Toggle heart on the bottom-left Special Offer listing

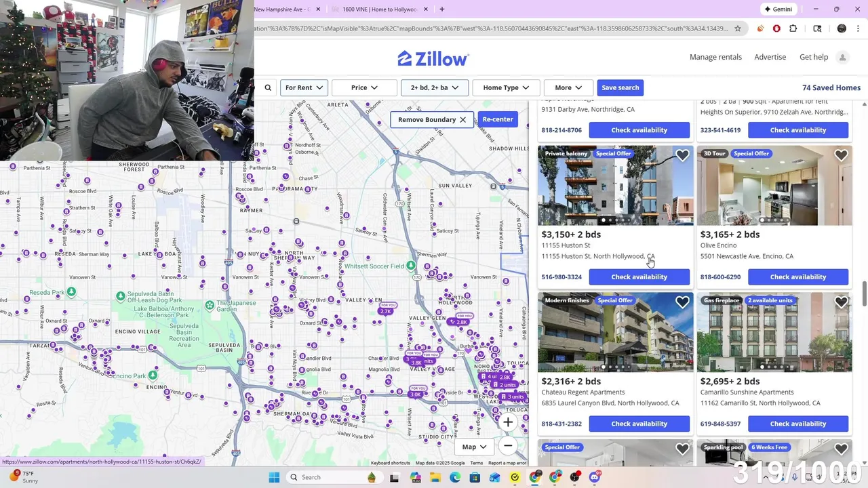(682, 449)
